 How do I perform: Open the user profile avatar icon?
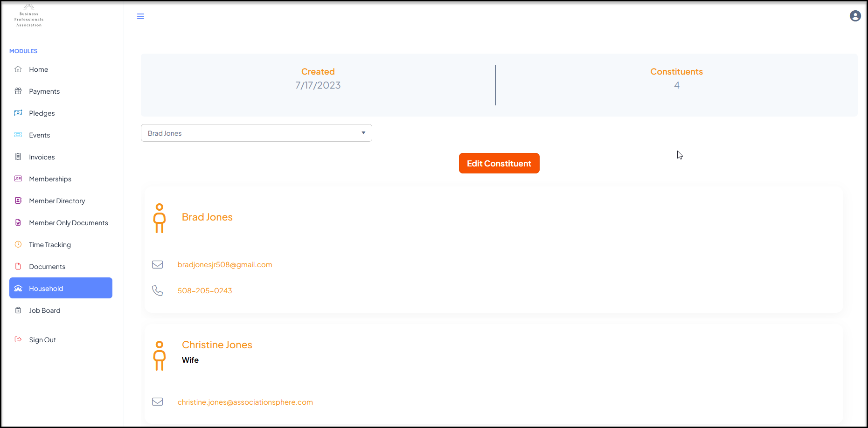[x=855, y=16]
